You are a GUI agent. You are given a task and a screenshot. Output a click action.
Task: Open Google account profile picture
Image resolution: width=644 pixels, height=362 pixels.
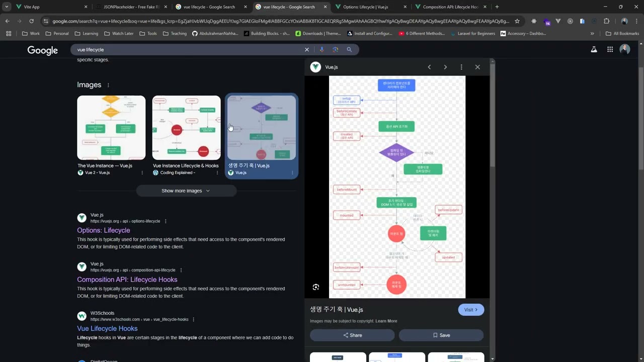click(625, 49)
